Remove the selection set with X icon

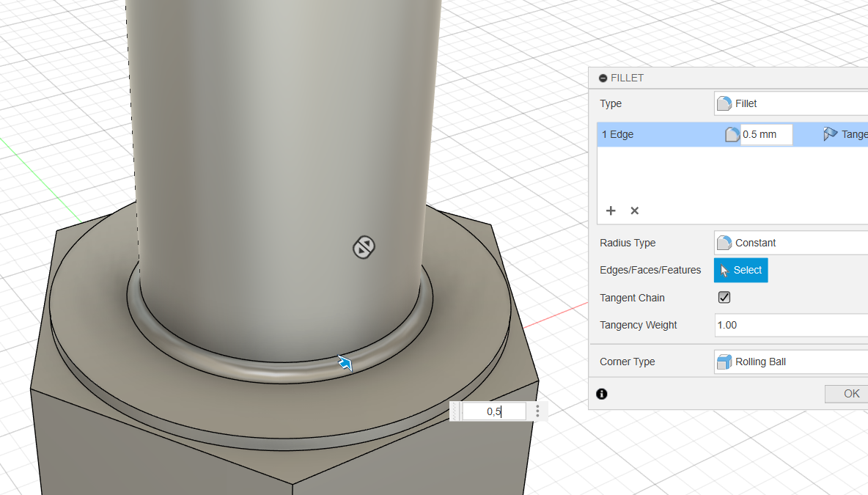coord(635,210)
